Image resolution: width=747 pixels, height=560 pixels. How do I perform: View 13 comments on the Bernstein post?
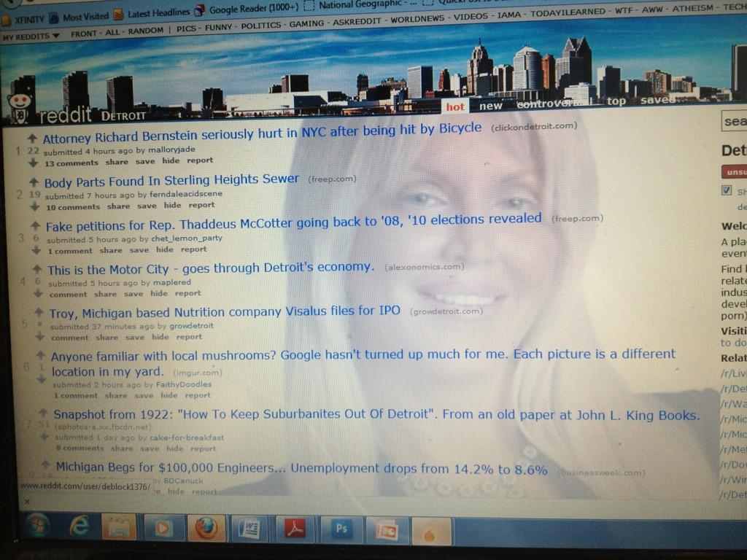(x=71, y=163)
